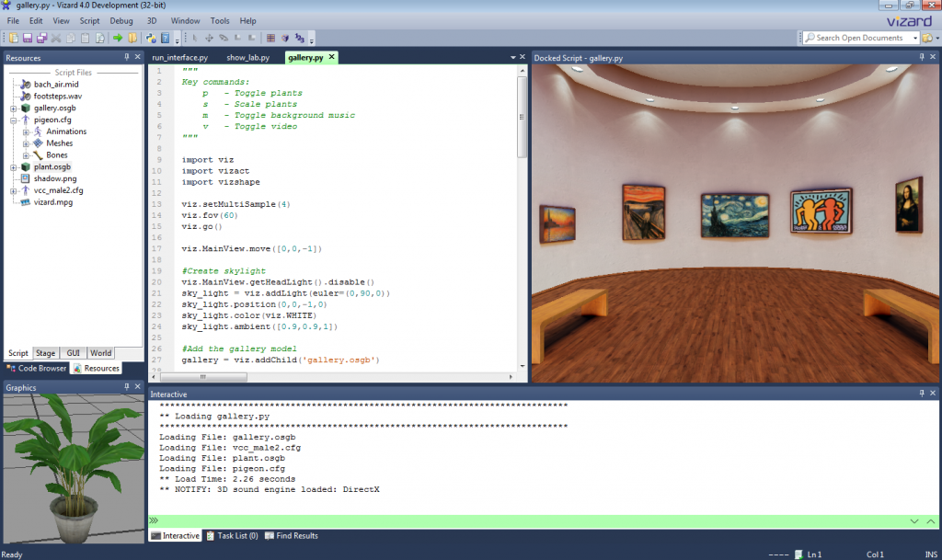
Task: Pin the Resources panel with pushpin
Action: coord(127,57)
